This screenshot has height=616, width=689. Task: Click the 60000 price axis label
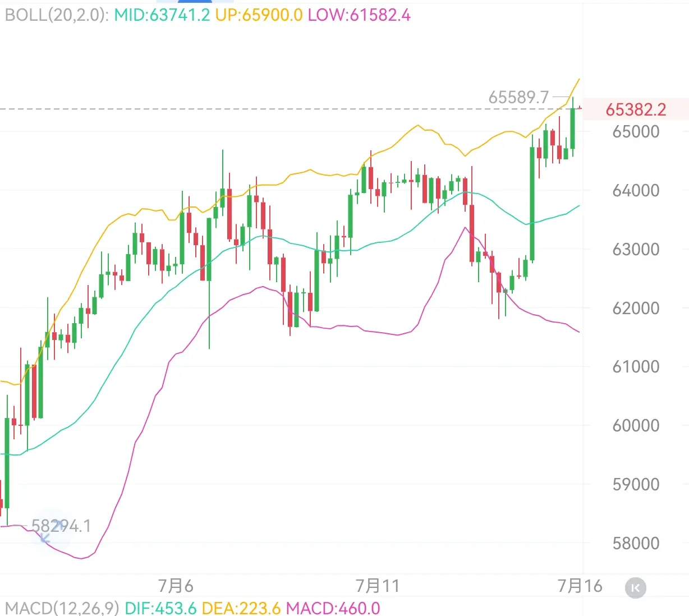636,425
